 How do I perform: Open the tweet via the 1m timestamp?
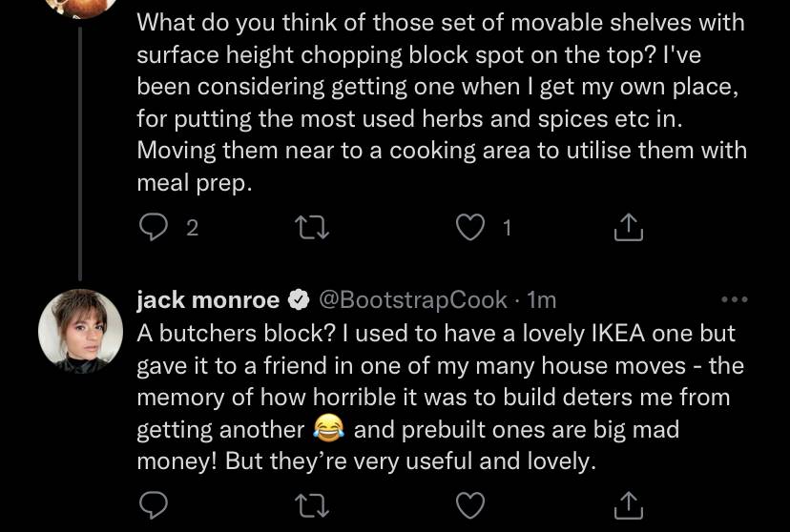[x=541, y=300]
